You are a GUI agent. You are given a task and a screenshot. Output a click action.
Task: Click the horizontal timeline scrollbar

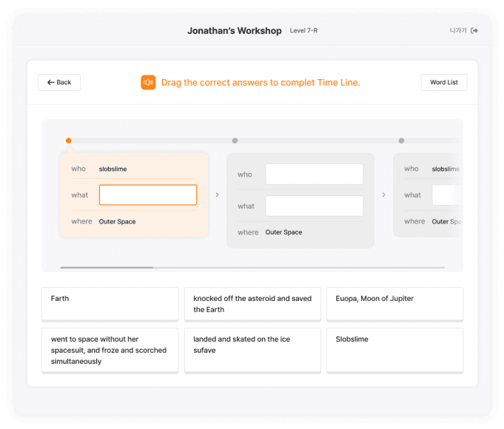107,267
